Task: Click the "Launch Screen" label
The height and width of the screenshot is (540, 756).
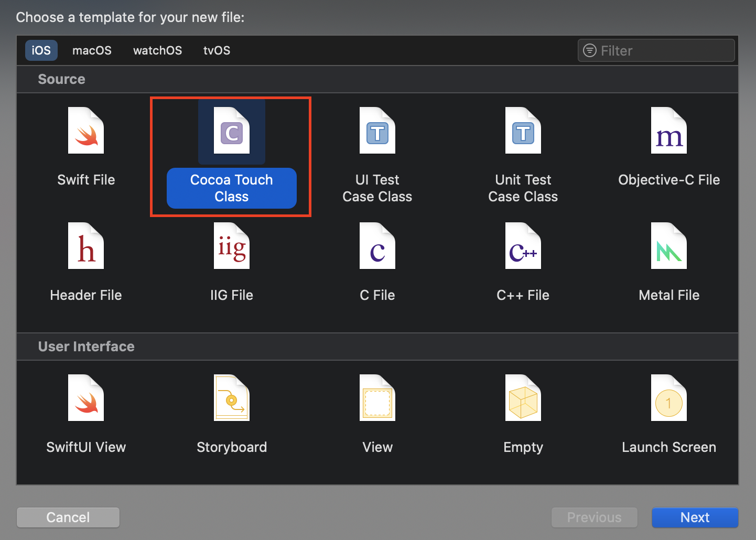Action: (x=669, y=447)
